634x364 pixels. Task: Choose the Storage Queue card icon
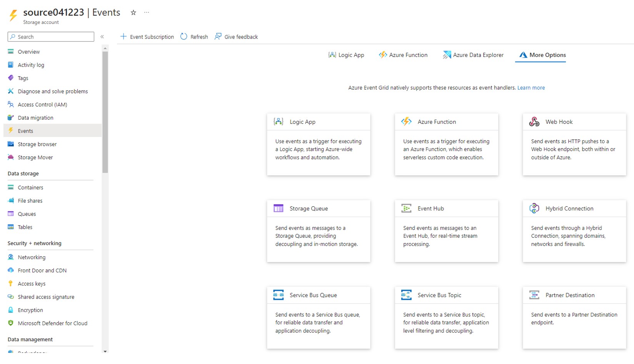(x=278, y=209)
